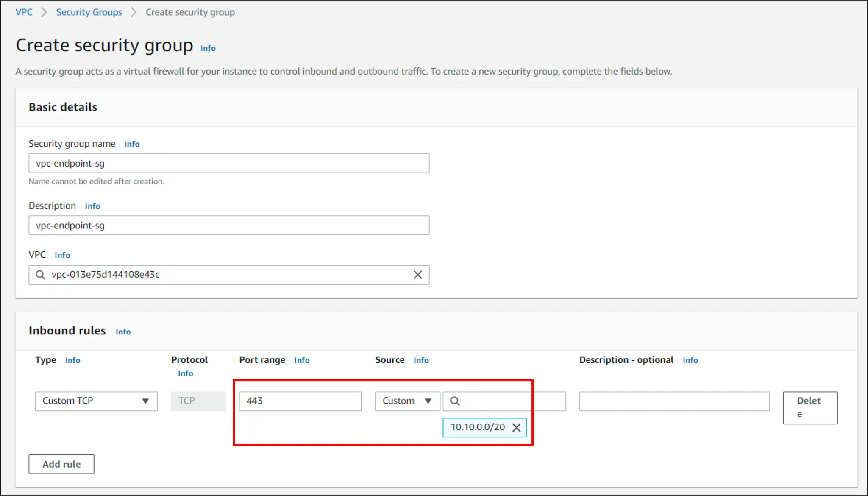Open the Info link beside the Port range column
The width and height of the screenshot is (868, 496).
pyautogui.click(x=302, y=360)
